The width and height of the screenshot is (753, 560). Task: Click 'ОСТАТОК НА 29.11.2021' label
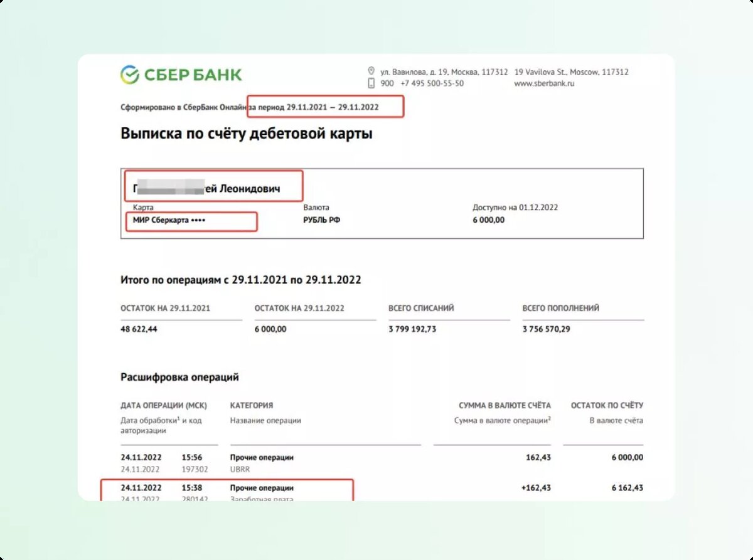coord(165,309)
